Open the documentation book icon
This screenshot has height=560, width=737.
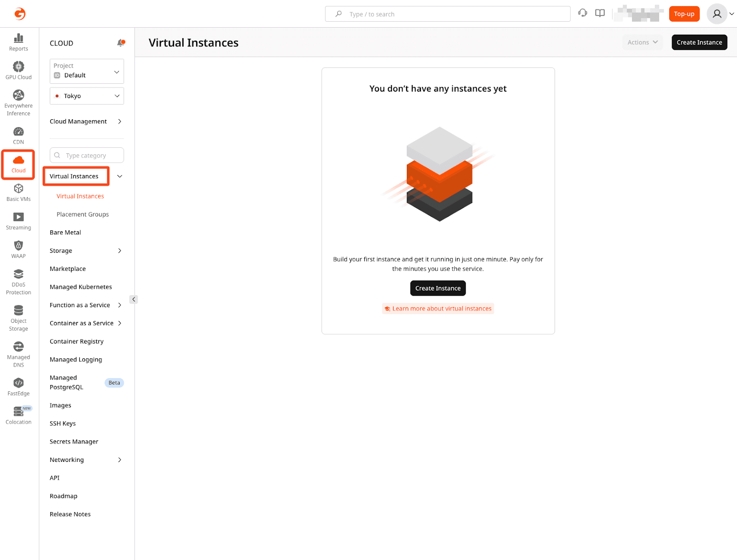pyautogui.click(x=600, y=13)
